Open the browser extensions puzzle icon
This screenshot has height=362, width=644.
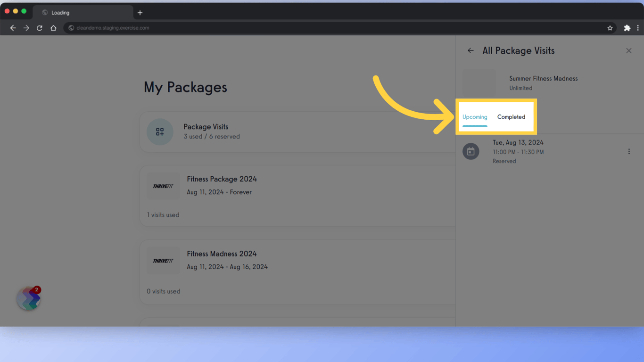(627, 28)
